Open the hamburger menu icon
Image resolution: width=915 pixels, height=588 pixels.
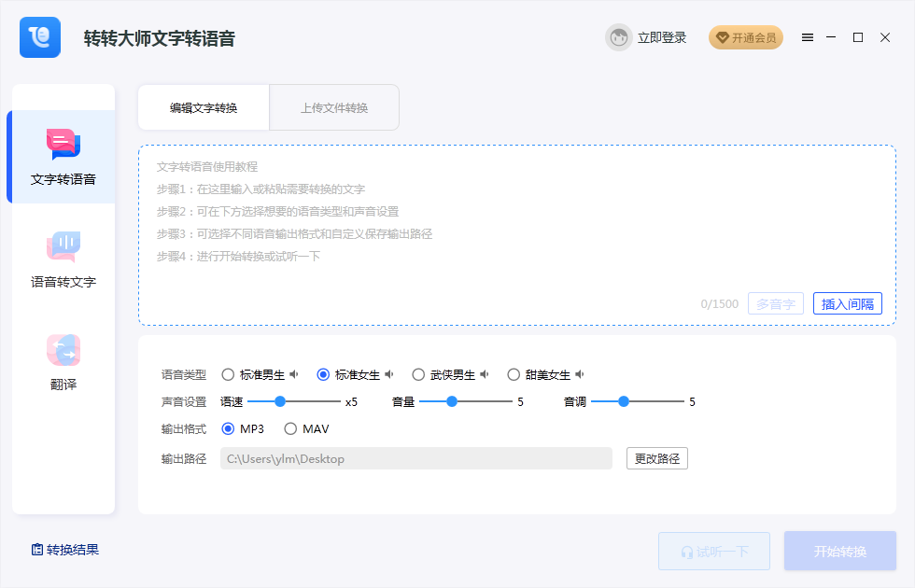coord(809,37)
